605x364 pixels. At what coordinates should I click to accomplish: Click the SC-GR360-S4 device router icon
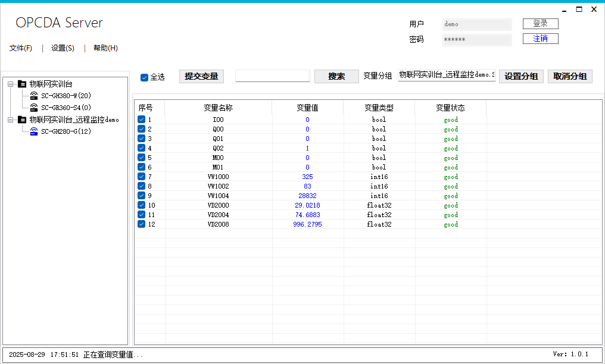pos(35,108)
